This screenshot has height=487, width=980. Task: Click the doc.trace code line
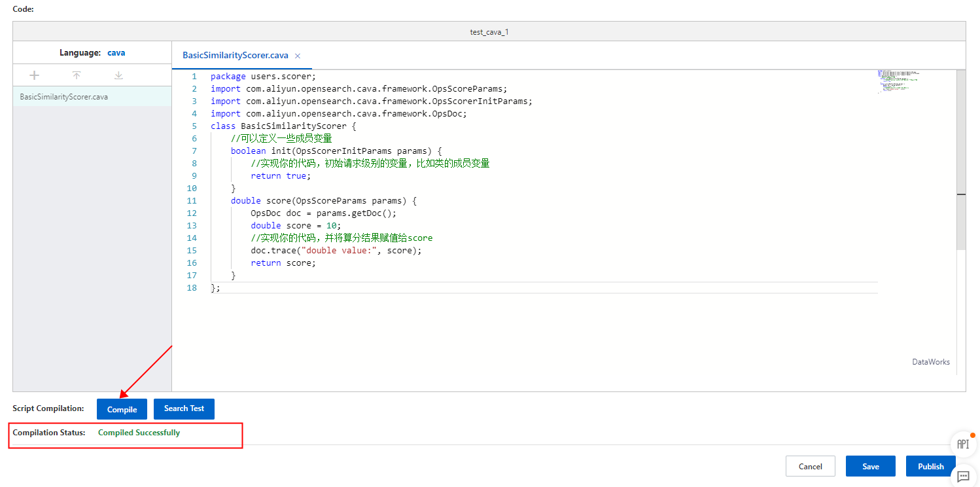click(336, 251)
